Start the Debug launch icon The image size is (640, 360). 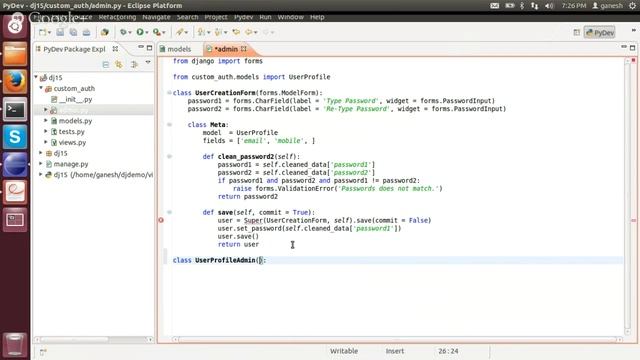[123, 32]
